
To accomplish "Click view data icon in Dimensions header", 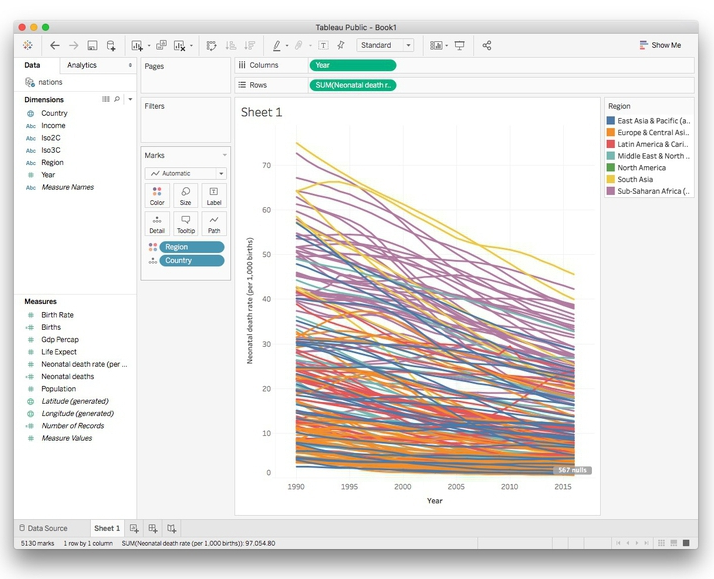I will coord(106,99).
